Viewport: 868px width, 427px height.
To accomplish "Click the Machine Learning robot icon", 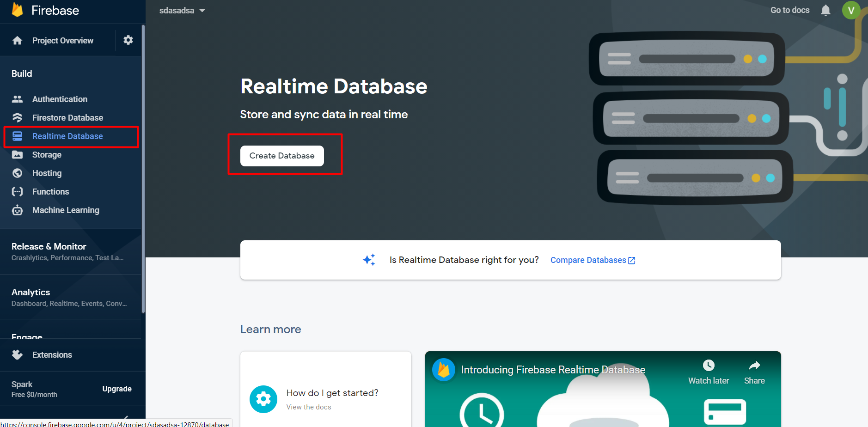I will [18, 210].
